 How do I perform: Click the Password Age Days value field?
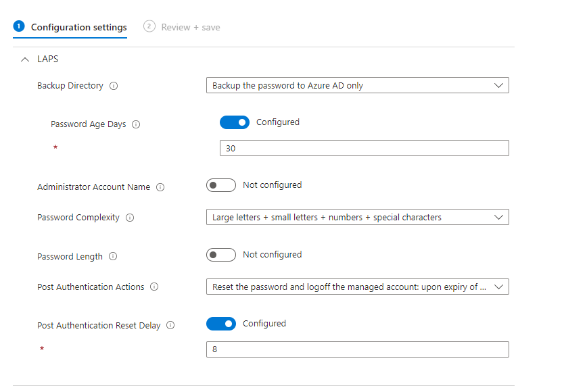pos(364,148)
